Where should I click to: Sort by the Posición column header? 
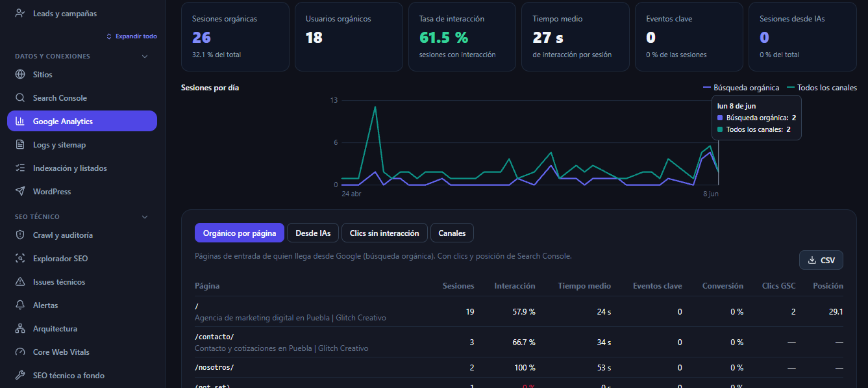coord(828,285)
